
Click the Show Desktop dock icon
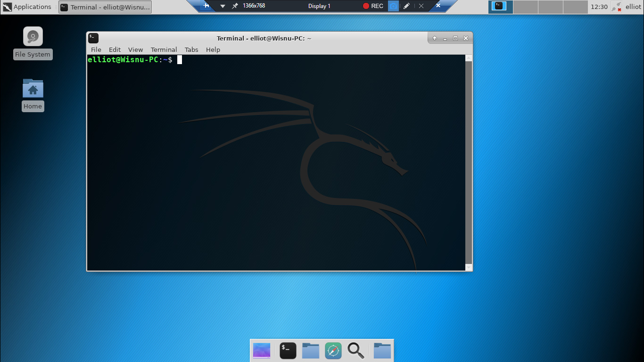point(262,351)
